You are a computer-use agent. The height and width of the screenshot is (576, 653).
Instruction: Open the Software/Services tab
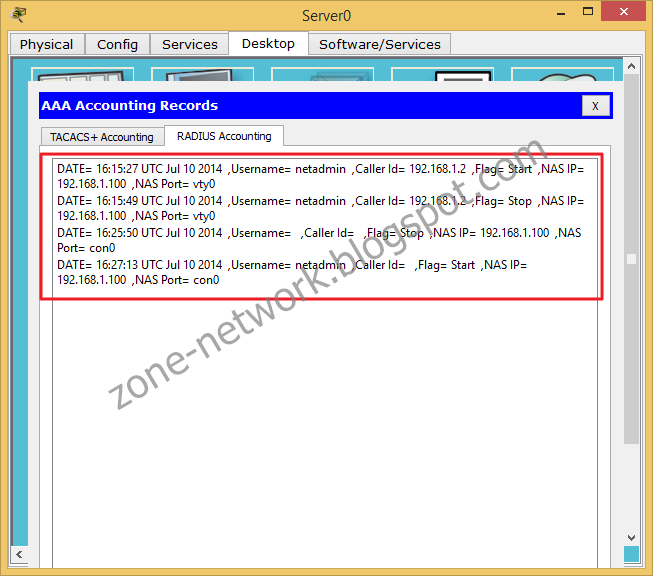[379, 44]
